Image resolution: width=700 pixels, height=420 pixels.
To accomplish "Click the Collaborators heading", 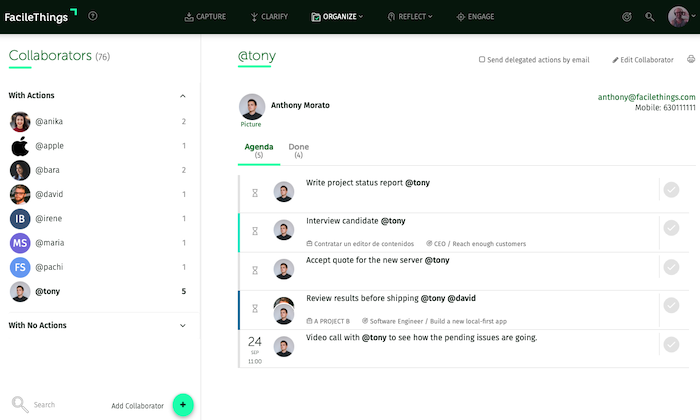I will 50,56.
